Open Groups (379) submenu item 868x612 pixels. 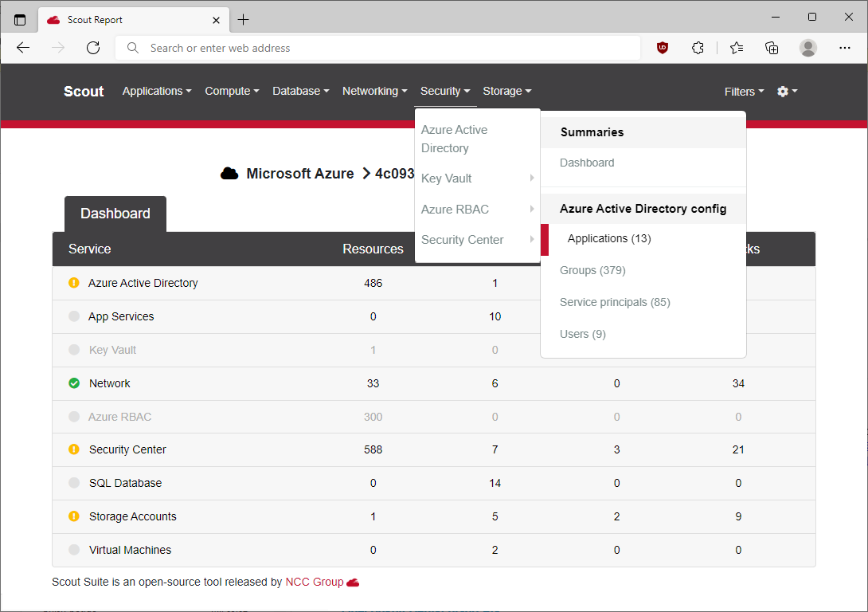592,270
